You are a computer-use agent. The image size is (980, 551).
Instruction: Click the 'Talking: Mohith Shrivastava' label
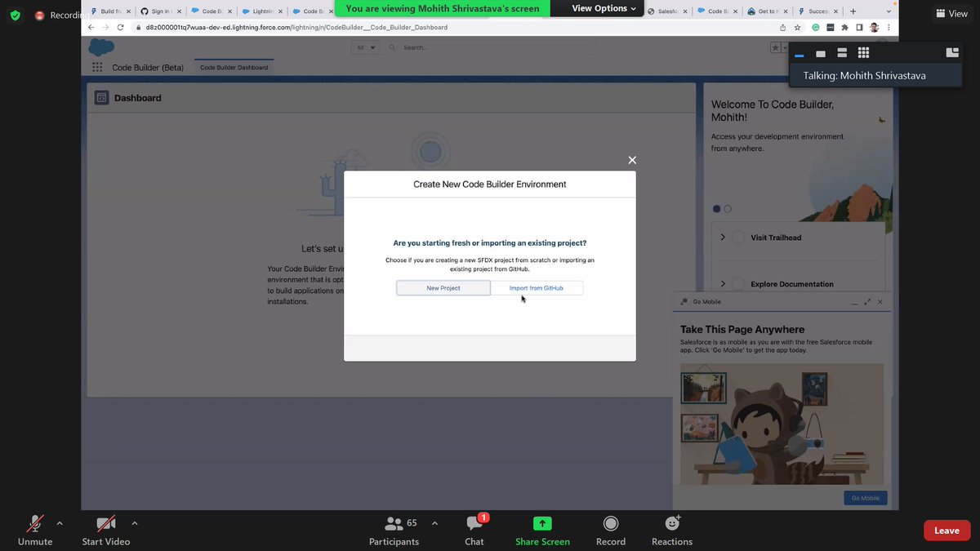pos(865,75)
